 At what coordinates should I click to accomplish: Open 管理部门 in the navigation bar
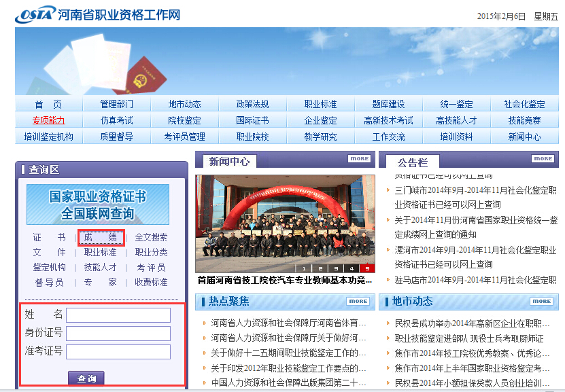(x=116, y=105)
